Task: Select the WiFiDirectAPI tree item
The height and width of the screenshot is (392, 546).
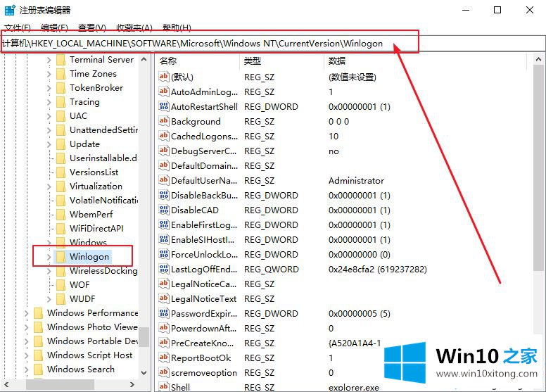Action: pos(96,228)
